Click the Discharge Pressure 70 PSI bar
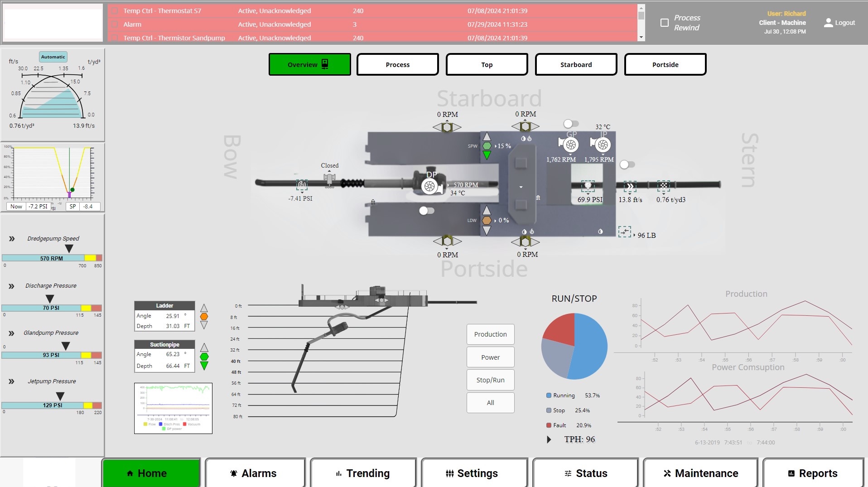868x487 pixels. [51, 308]
